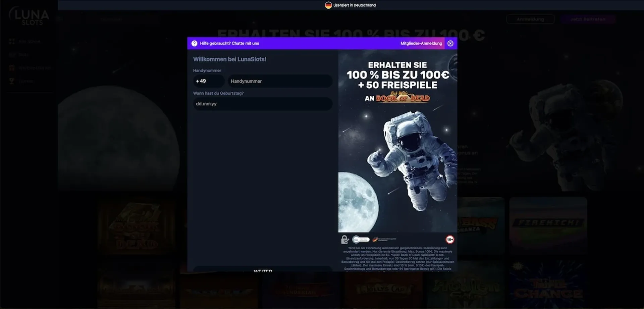
Task: Click the question mark help icon
Action: click(194, 43)
